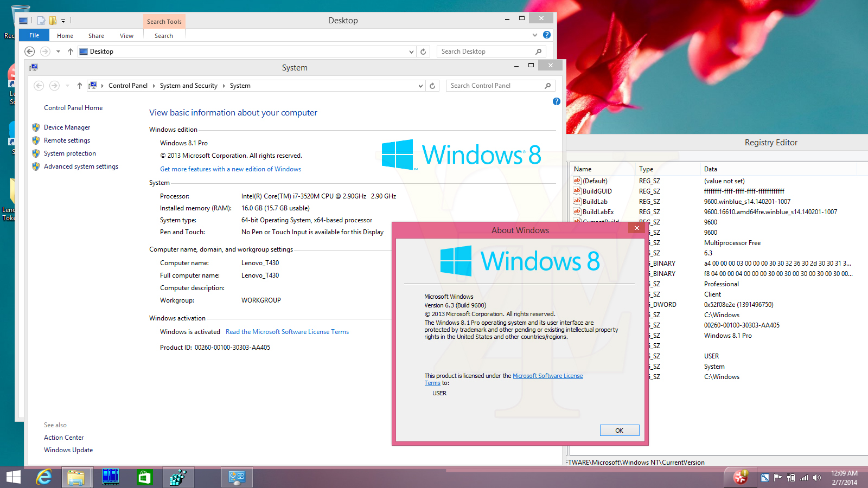Switch to Registry Editor taskbar icon
Screen dimensions: 868x488
(178, 477)
